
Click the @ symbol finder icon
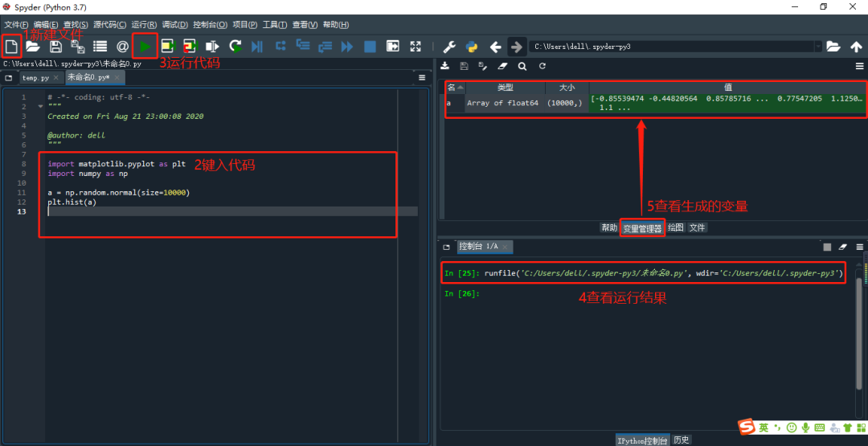pyautogui.click(x=122, y=47)
